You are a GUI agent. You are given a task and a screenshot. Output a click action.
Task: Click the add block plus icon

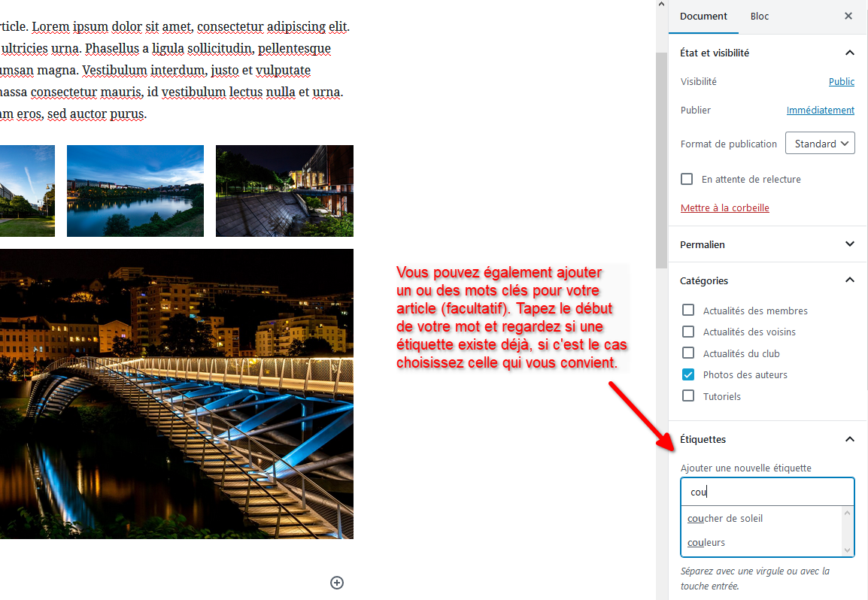click(337, 582)
